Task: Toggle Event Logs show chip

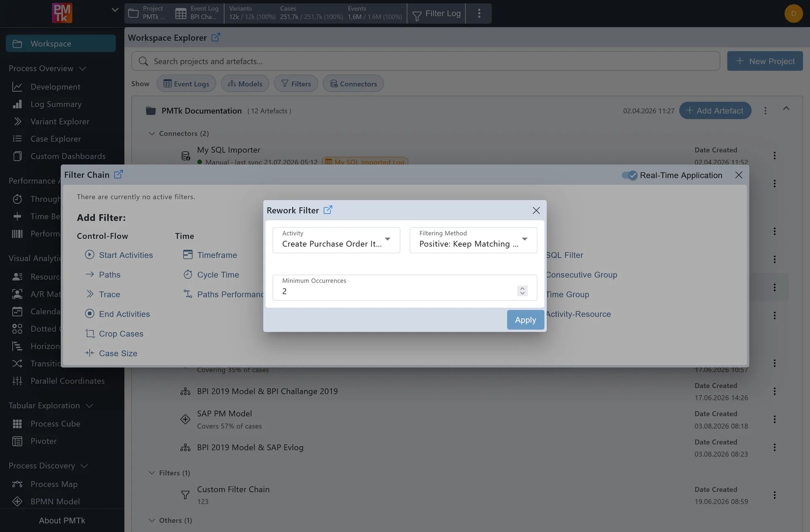Action: 186,83
